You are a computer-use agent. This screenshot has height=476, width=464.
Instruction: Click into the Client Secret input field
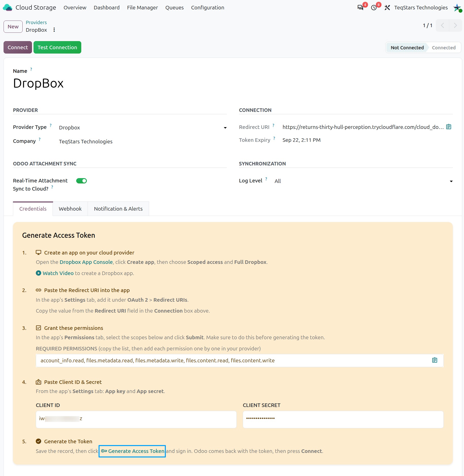tap(343, 419)
